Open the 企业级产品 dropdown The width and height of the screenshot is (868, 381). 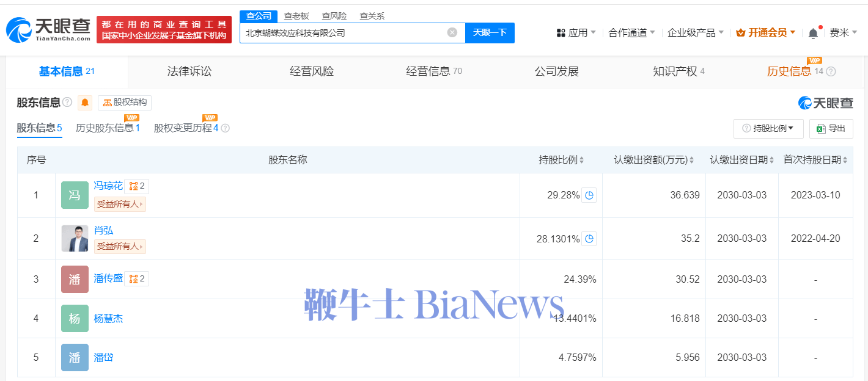click(x=696, y=33)
